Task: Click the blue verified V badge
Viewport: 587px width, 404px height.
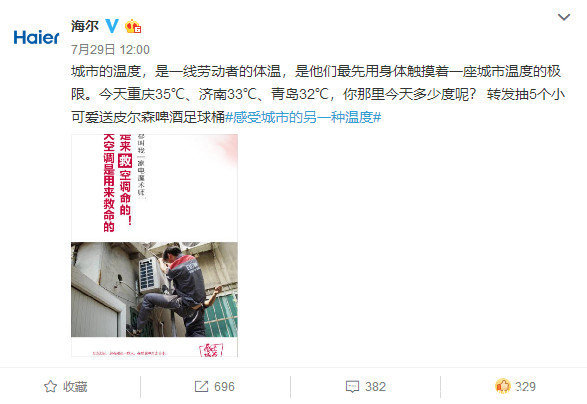Action: pos(112,26)
